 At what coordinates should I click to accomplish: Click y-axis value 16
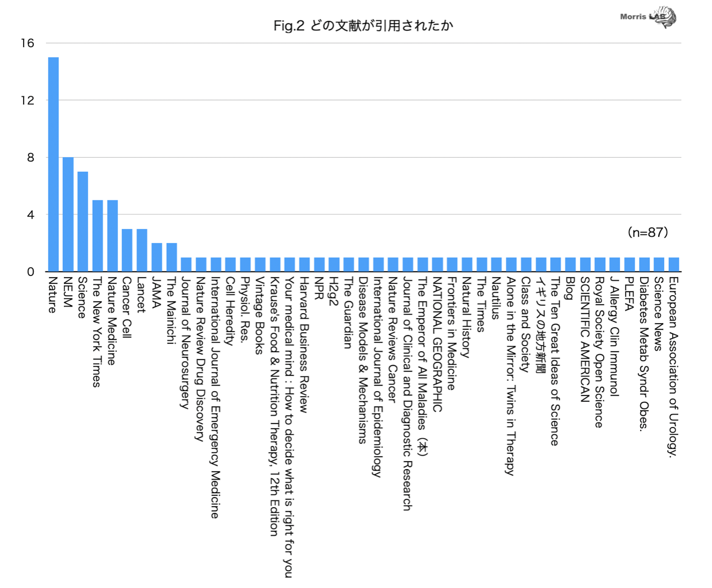[27, 43]
